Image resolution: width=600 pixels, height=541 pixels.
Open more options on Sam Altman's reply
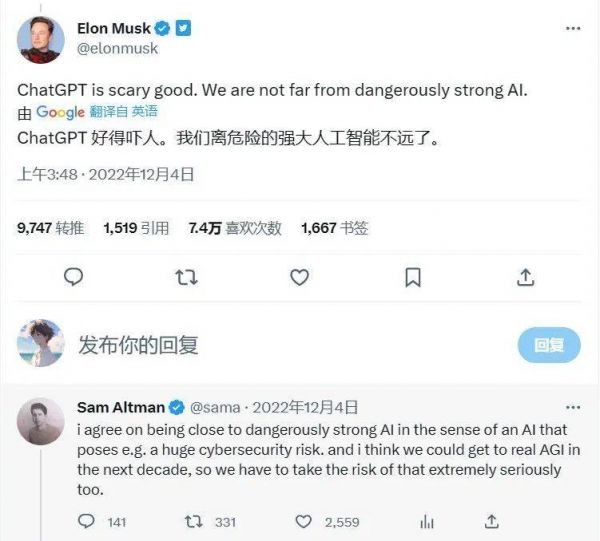(573, 407)
